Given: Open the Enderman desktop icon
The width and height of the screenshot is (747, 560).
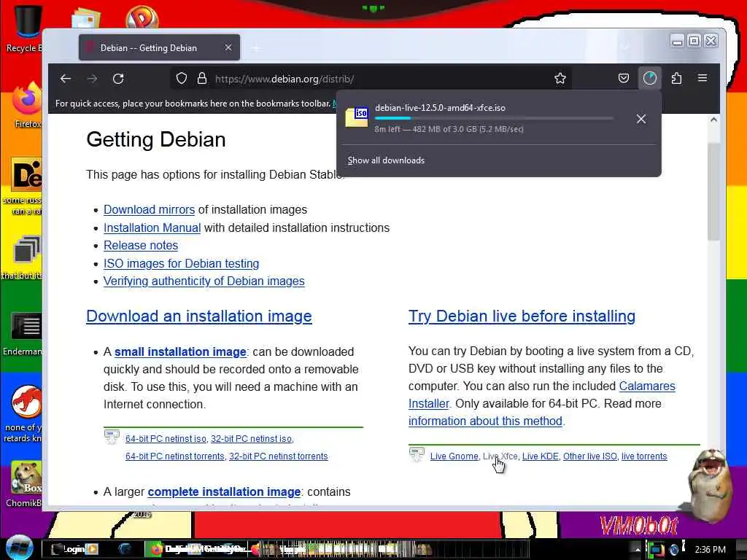Looking at the screenshot, I should pos(24,333).
